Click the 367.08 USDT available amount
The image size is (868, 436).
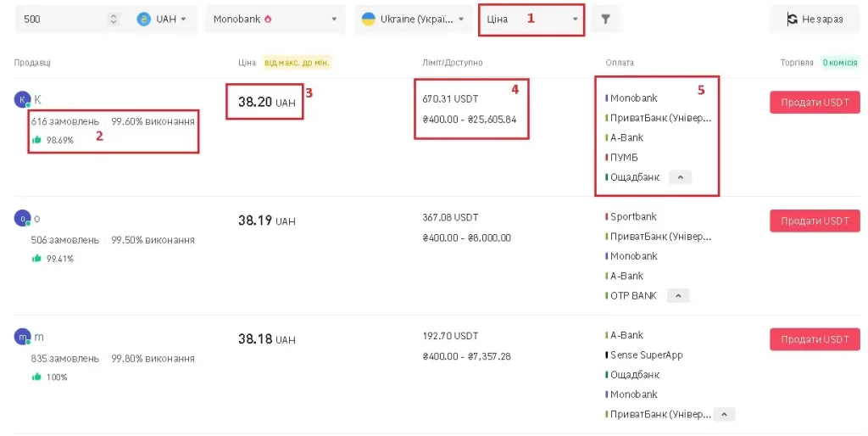click(450, 218)
